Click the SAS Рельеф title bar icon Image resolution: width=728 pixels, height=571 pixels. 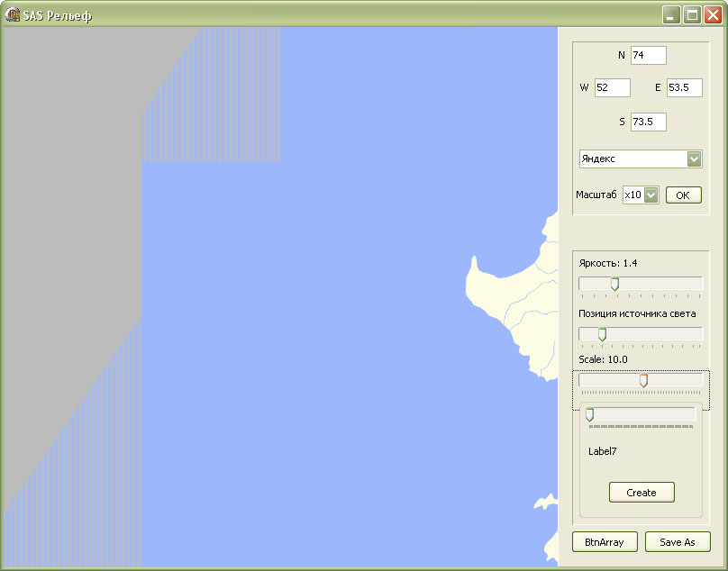click(13, 15)
